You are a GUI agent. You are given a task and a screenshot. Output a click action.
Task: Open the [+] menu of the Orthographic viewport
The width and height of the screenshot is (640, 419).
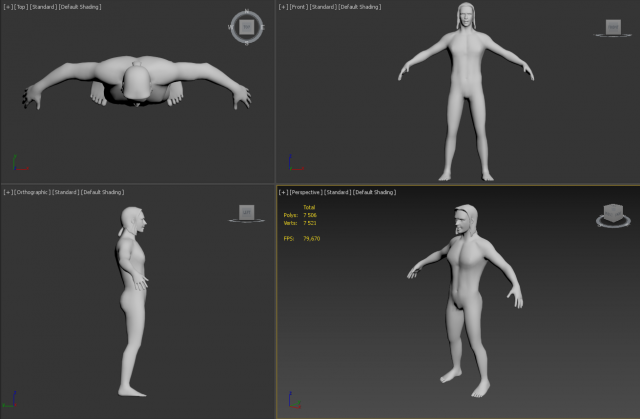(x=8, y=192)
